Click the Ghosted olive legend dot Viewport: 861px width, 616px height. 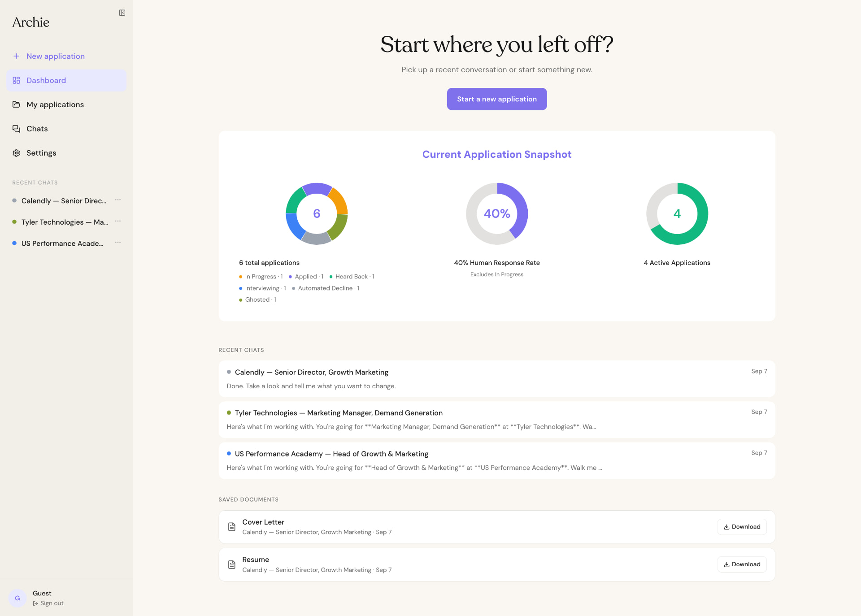coord(241,300)
